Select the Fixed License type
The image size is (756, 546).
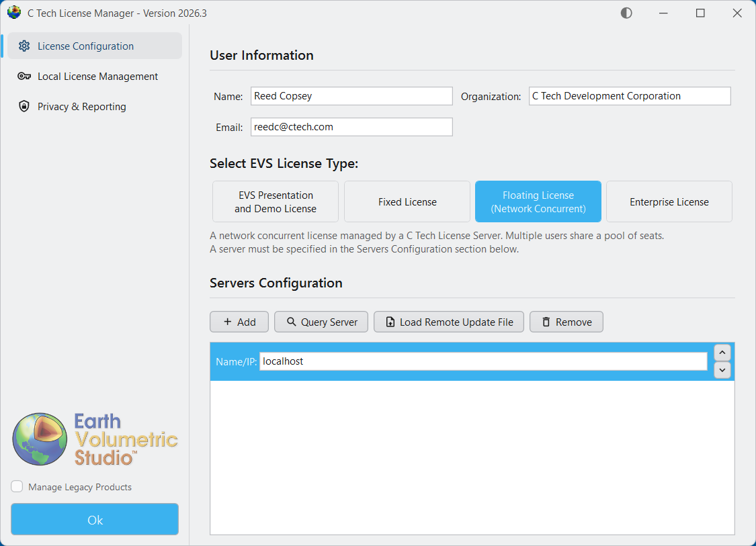(x=407, y=201)
